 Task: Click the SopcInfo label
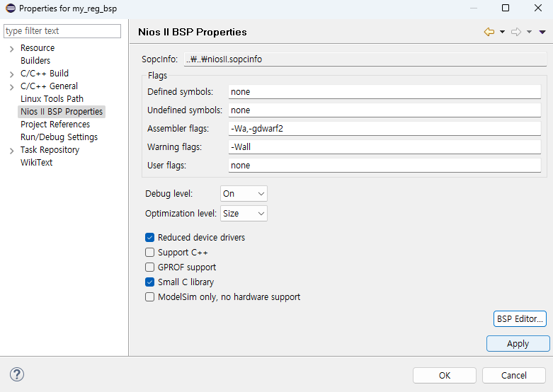(159, 59)
